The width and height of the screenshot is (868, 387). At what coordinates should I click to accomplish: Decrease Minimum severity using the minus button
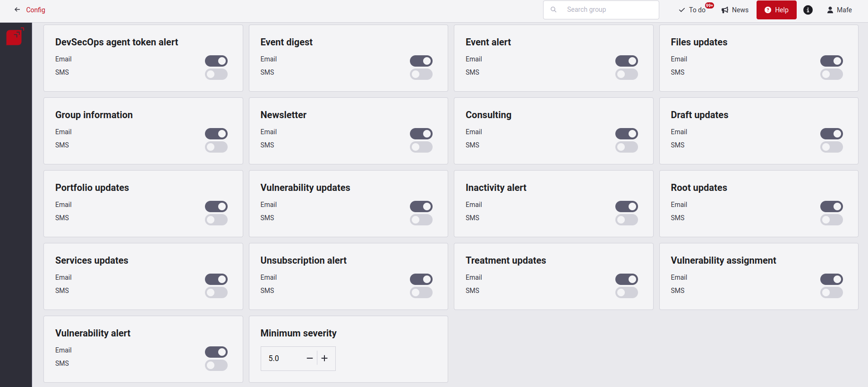(309, 358)
